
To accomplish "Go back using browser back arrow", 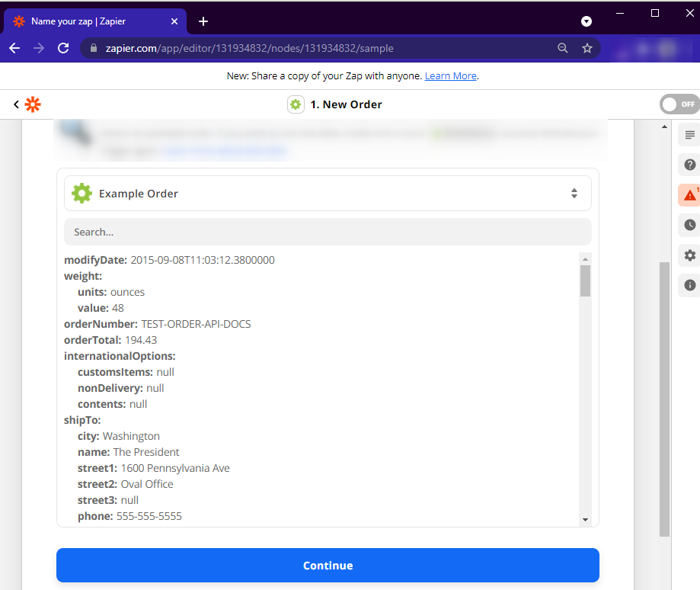I will (x=14, y=48).
